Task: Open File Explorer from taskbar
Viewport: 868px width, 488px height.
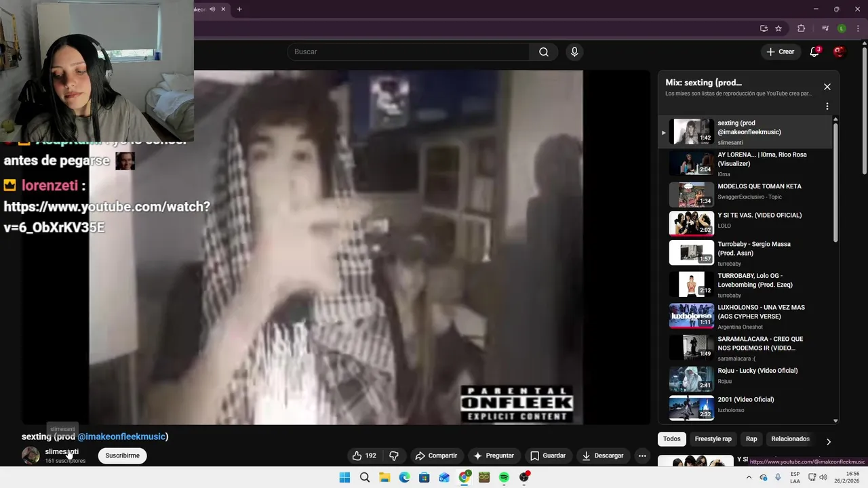Action: click(384, 477)
